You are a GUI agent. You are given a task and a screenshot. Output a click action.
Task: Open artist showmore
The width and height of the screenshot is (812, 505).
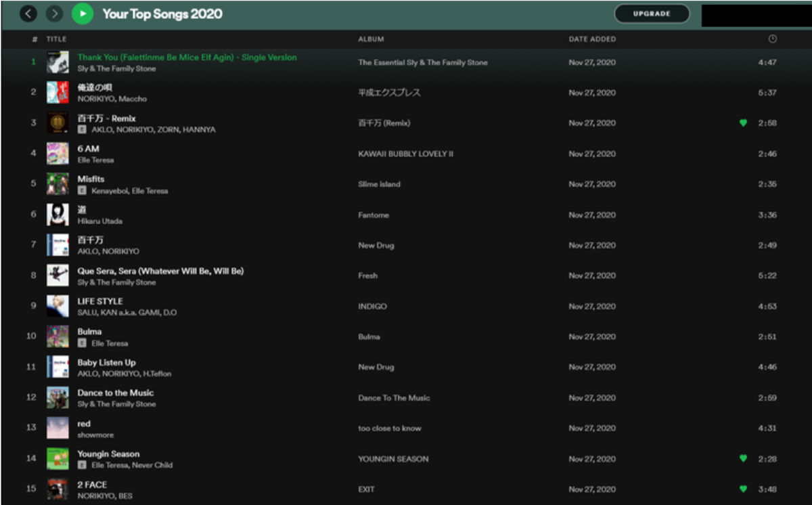(95, 435)
